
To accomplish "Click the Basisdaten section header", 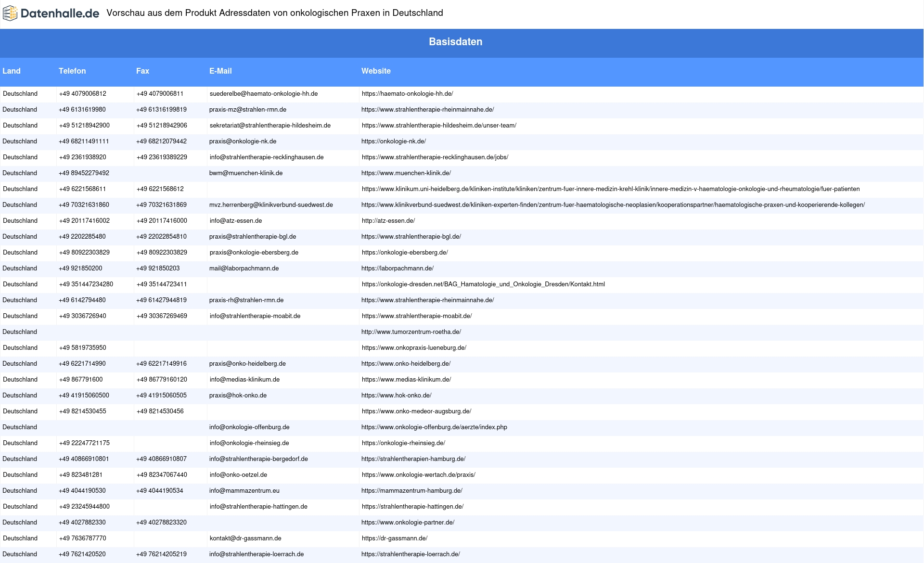I will tap(455, 42).
